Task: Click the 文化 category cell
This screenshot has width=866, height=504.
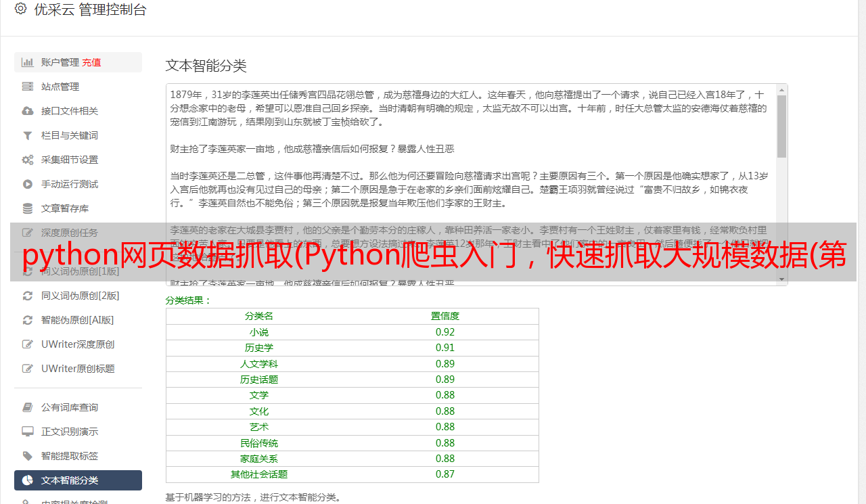Action: coord(259,411)
